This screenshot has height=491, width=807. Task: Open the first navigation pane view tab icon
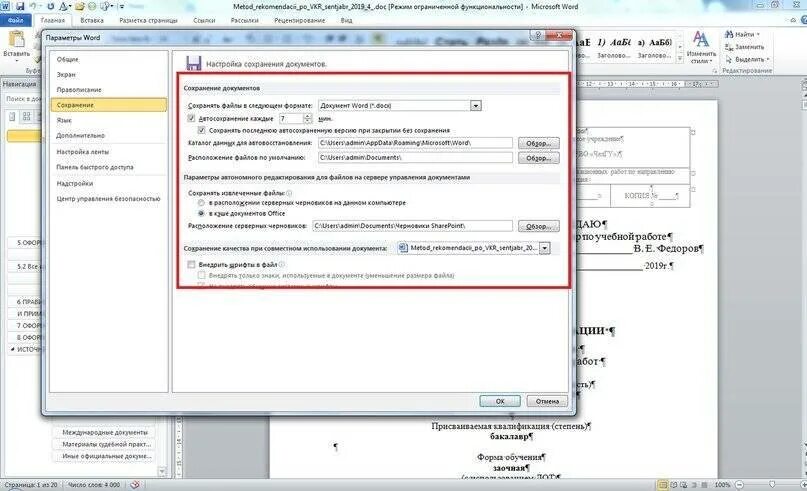pos(13,117)
